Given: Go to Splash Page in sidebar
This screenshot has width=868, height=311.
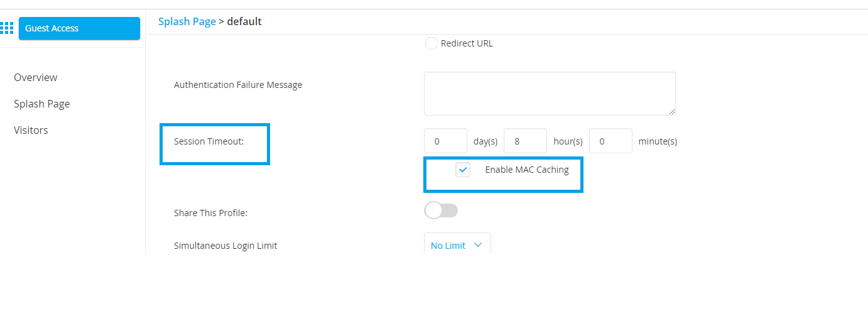Looking at the screenshot, I should click(42, 104).
